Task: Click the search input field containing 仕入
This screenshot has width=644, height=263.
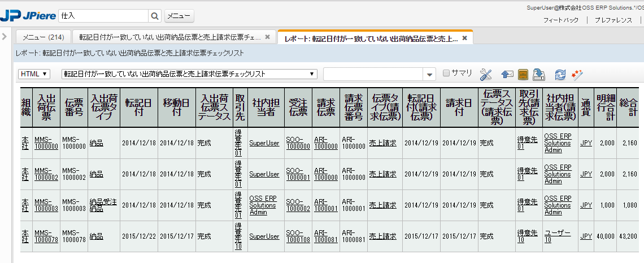Action: (x=103, y=16)
